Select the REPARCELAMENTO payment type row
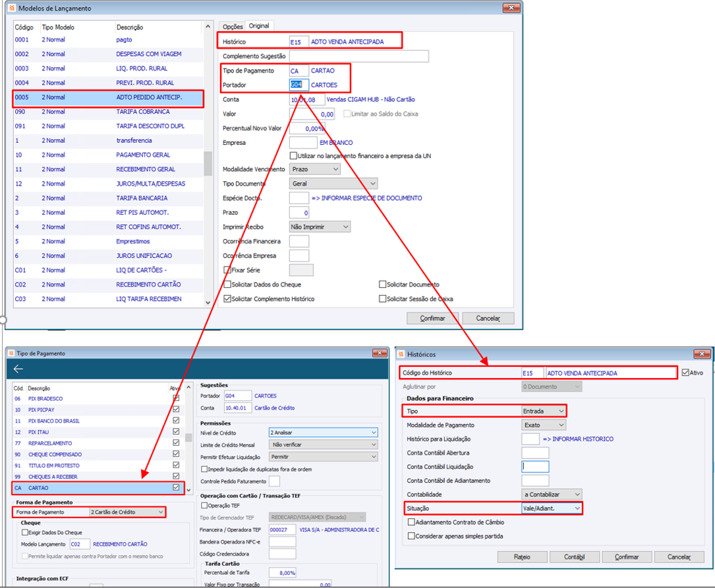The width and height of the screenshot is (715, 588). [x=98, y=443]
